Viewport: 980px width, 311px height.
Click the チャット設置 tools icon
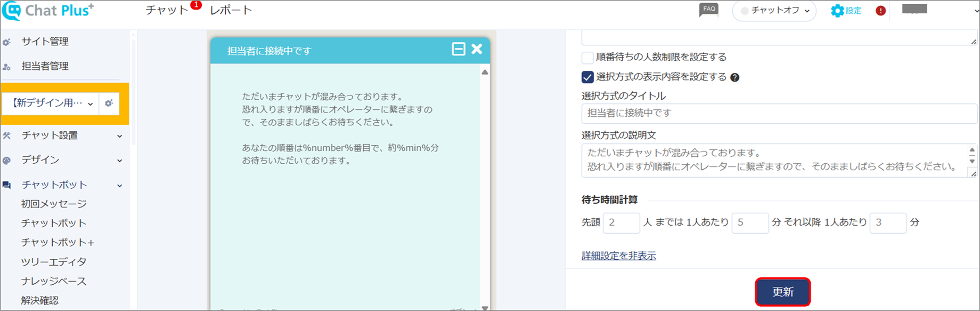point(6,135)
